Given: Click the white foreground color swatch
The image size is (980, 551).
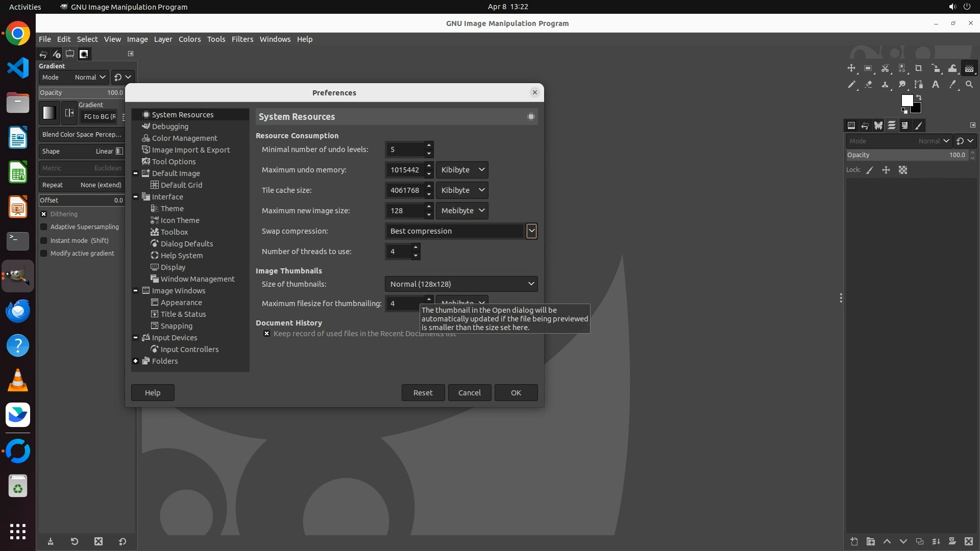Looking at the screenshot, I should tap(906, 101).
